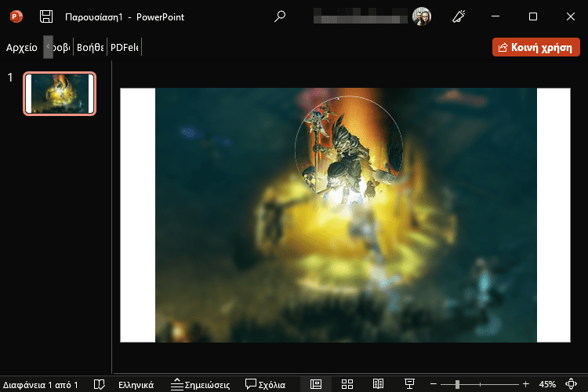Start the slide show from status bar
The image size is (588, 392).
coord(409,384)
